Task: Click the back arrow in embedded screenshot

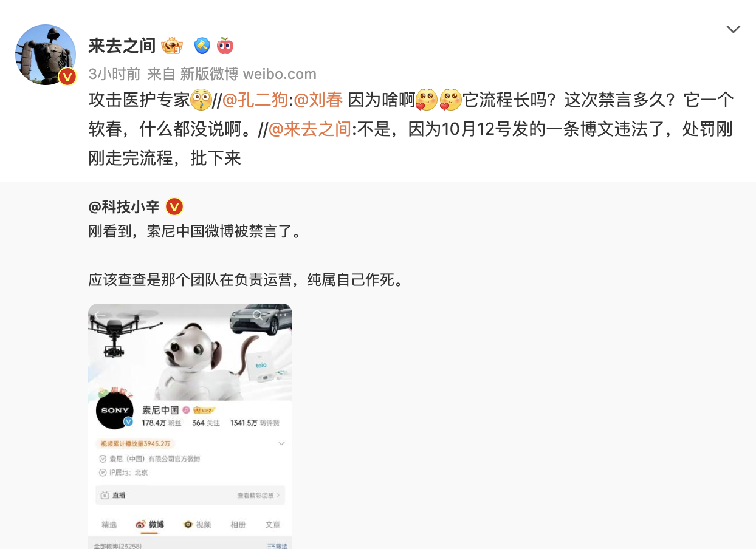Action: click(x=100, y=315)
